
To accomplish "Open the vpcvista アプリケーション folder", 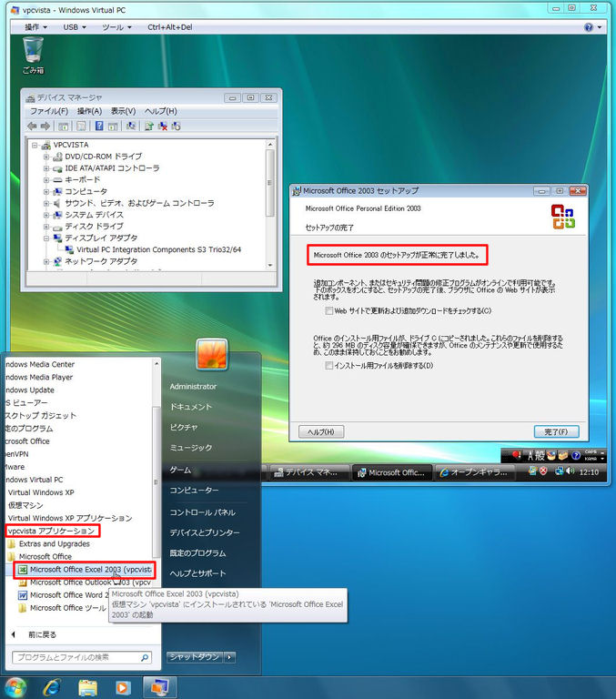I will (x=52, y=531).
